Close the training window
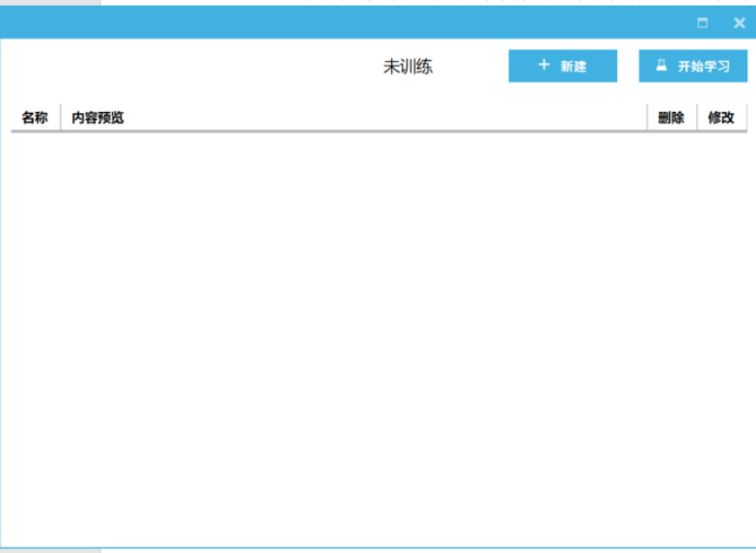 click(739, 23)
